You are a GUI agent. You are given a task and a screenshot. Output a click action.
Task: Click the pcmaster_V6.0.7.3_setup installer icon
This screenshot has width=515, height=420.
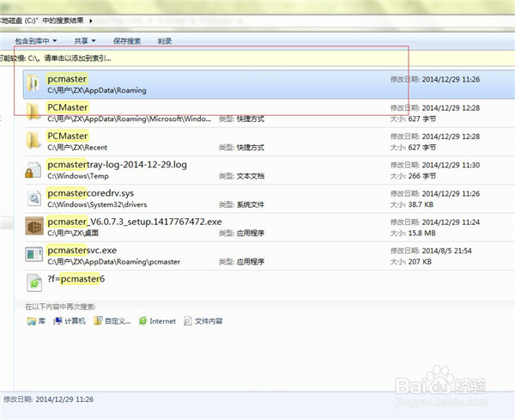(x=33, y=226)
